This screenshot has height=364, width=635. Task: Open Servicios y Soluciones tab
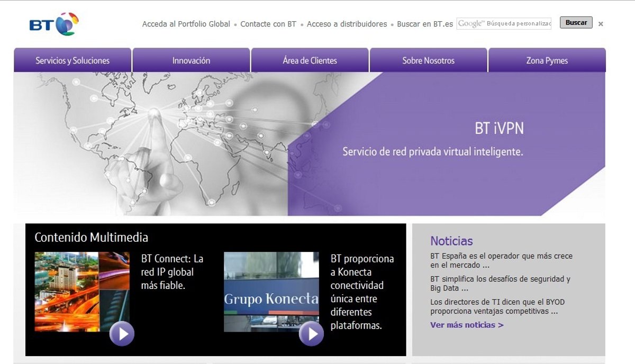coord(72,60)
